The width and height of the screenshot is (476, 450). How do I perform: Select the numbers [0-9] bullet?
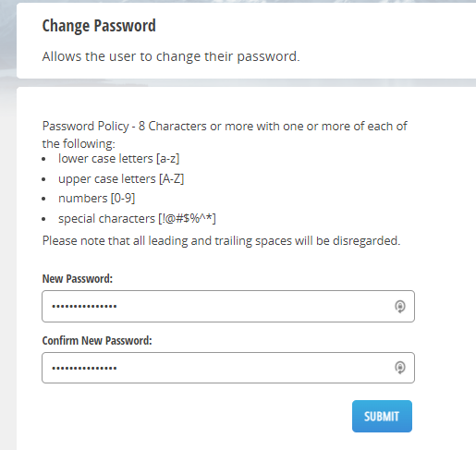97,199
